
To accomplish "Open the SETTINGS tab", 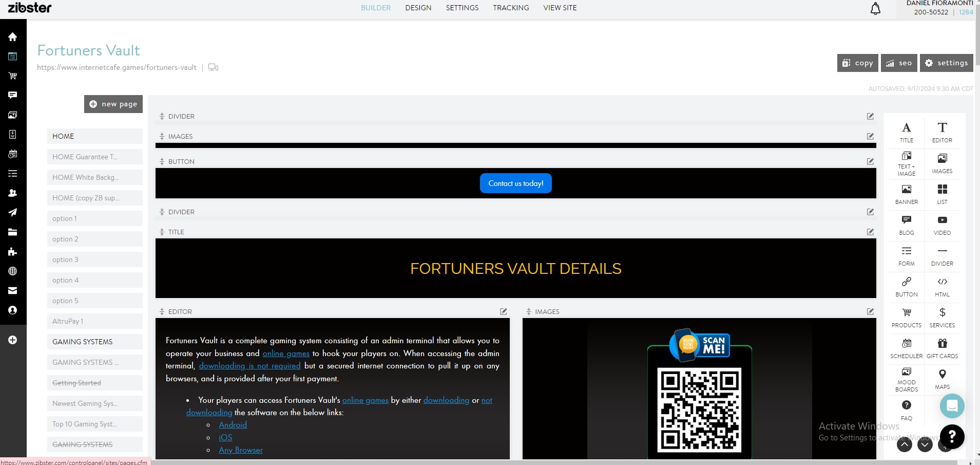I will tap(462, 8).
